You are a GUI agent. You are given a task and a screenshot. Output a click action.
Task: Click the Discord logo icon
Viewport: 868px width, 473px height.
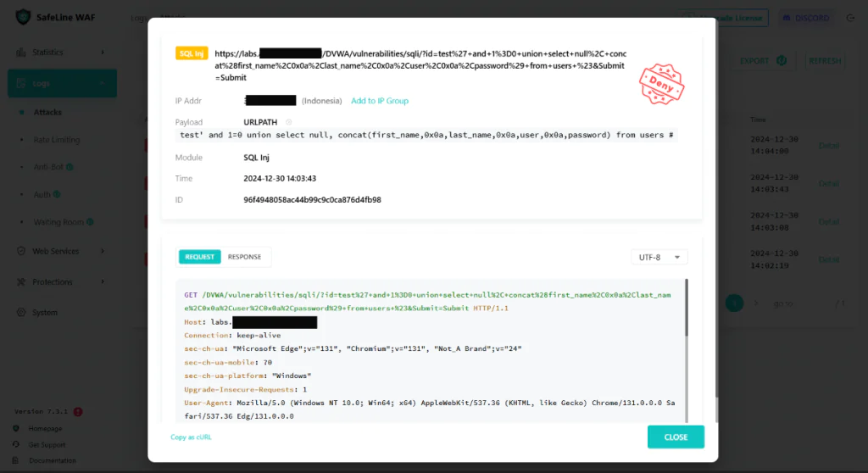(787, 18)
